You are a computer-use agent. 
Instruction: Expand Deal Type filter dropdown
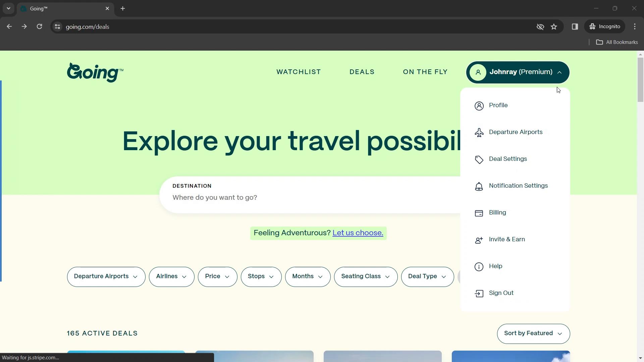click(426, 276)
